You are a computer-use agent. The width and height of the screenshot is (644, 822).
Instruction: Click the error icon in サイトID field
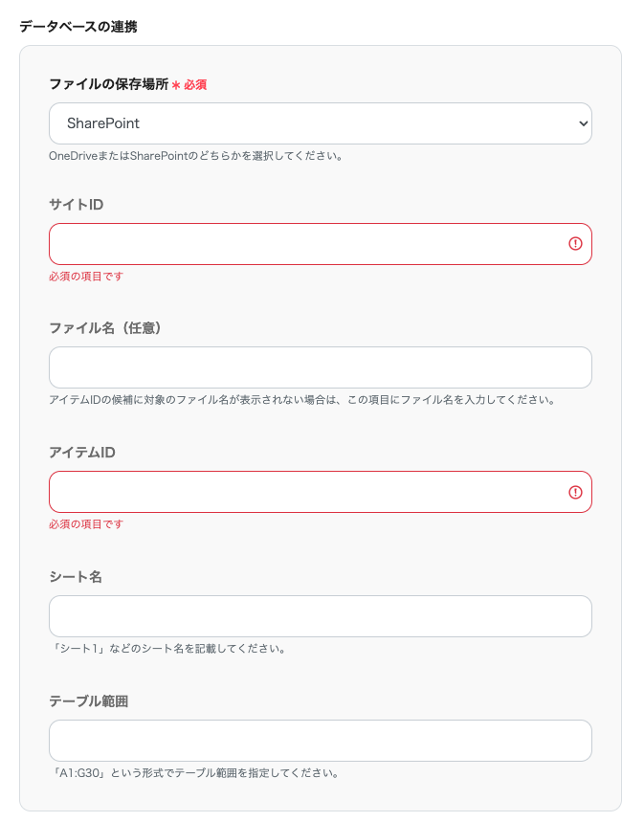(x=575, y=244)
